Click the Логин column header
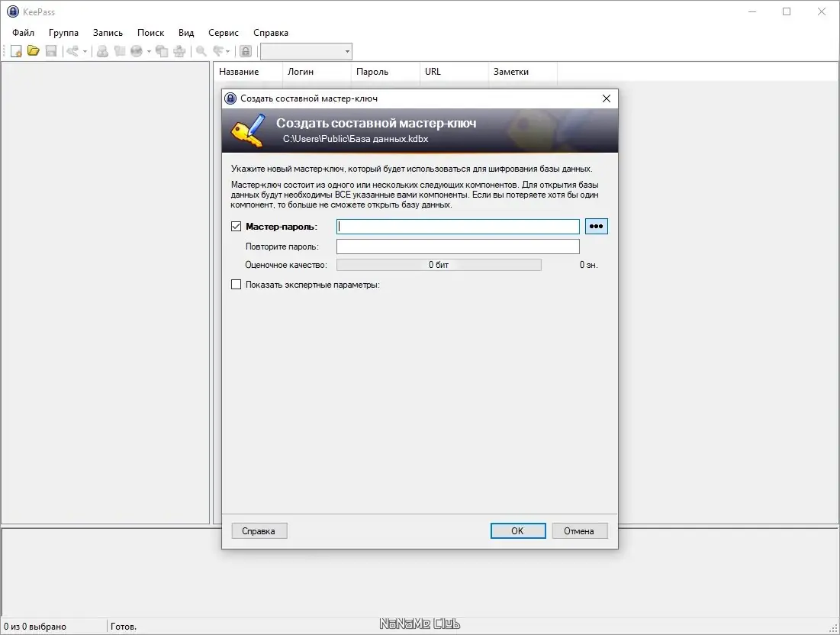Screen dimensions: 840x635 pos(317,72)
